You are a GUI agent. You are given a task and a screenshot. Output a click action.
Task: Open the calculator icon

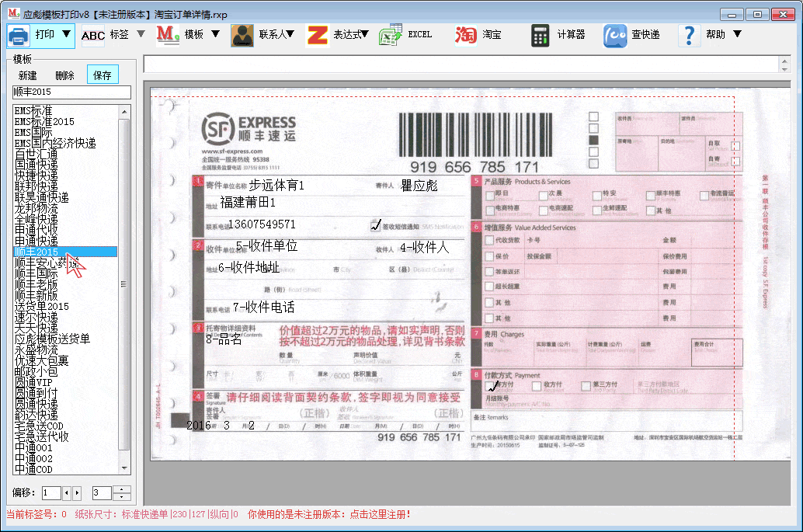click(540, 36)
